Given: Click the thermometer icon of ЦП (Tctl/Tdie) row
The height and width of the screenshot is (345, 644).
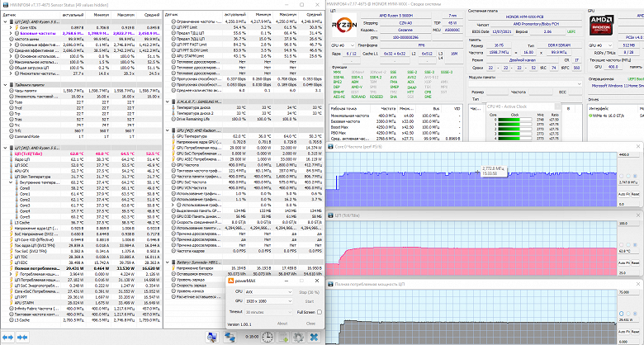Looking at the screenshot, I should (x=11, y=154).
